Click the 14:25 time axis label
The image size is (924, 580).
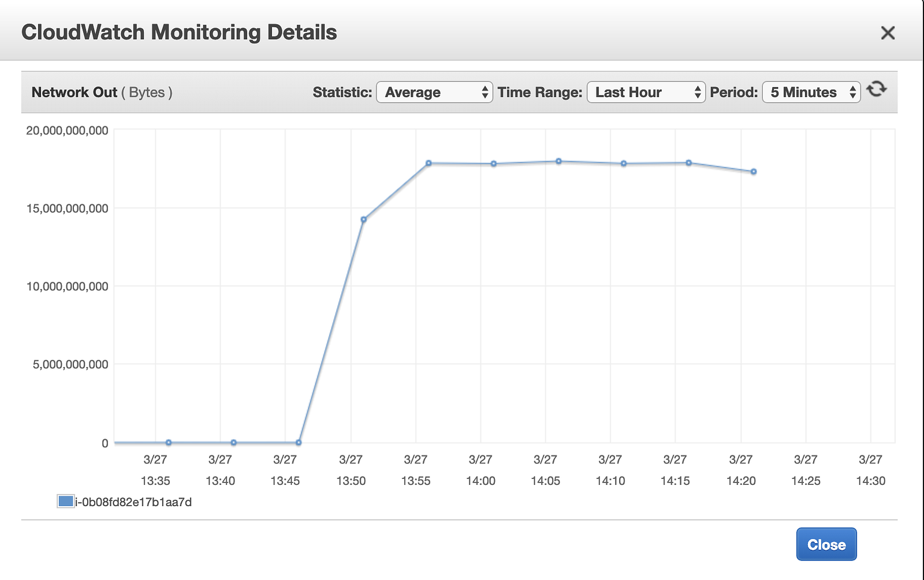(806, 481)
